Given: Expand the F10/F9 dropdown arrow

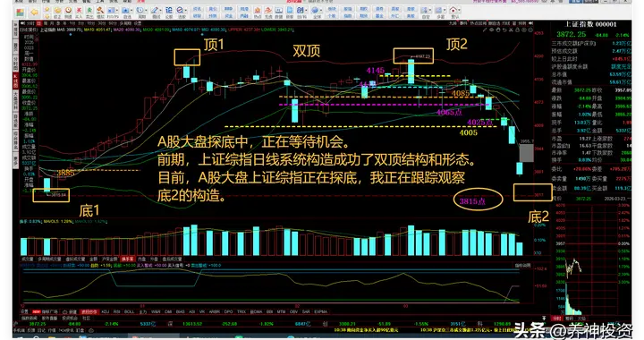Looking at the screenshot, I should click(x=117, y=10).
